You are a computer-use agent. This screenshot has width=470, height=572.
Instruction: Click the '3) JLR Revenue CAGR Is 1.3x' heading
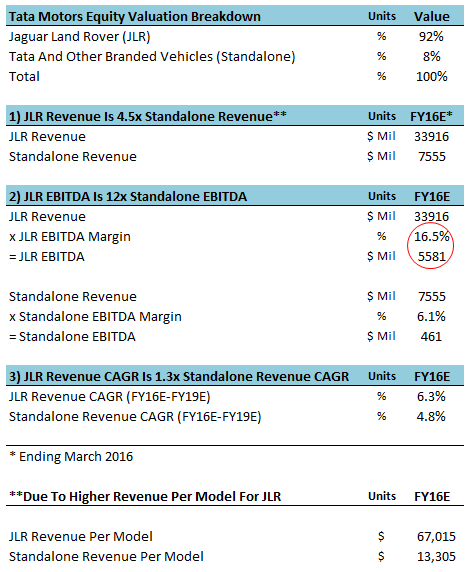pos(179,377)
